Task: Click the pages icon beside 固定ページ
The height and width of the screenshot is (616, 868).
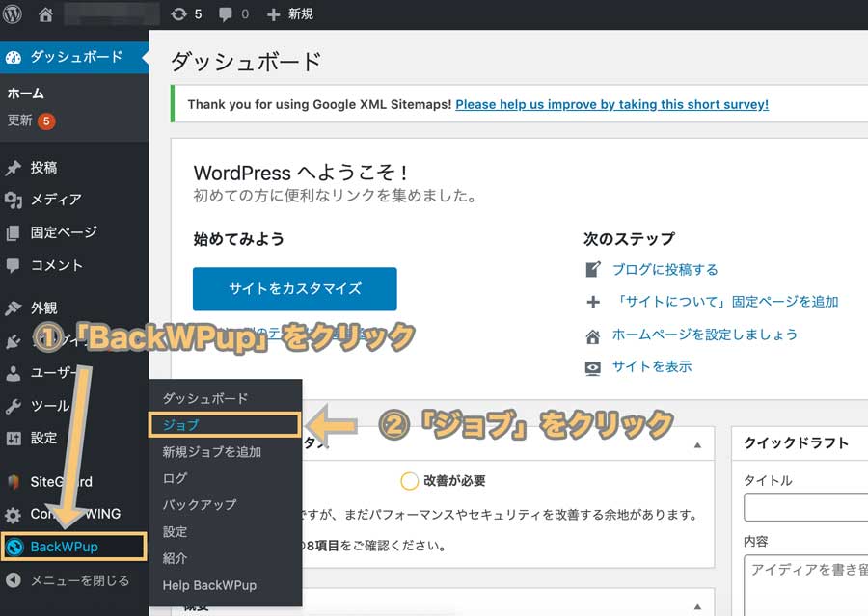Action: (x=14, y=233)
